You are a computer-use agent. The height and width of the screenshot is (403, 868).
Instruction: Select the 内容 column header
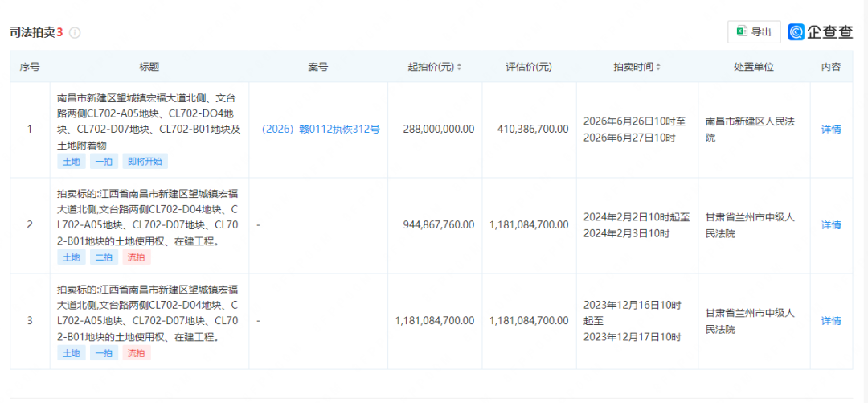(x=831, y=67)
